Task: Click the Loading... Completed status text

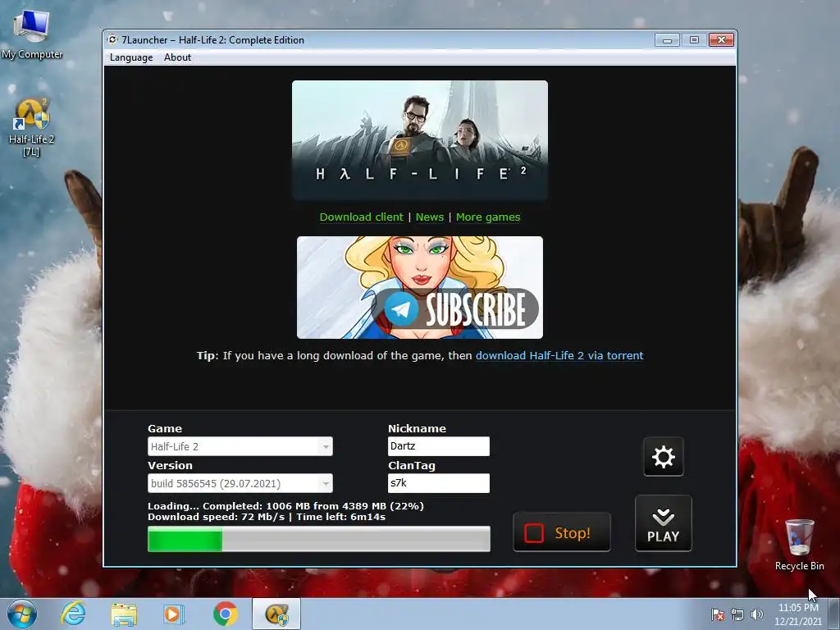Action: tap(285, 505)
